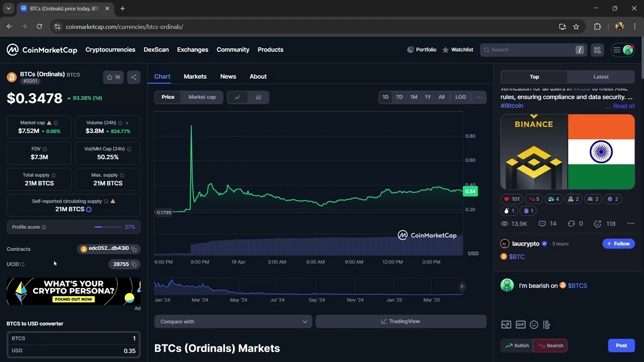Open Binance post more options
Image resolution: width=644 pixels, height=362 pixels.
coord(630,224)
